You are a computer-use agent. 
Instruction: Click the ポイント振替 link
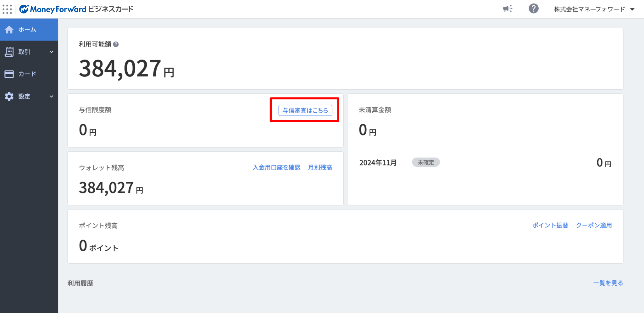click(x=550, y=225)
